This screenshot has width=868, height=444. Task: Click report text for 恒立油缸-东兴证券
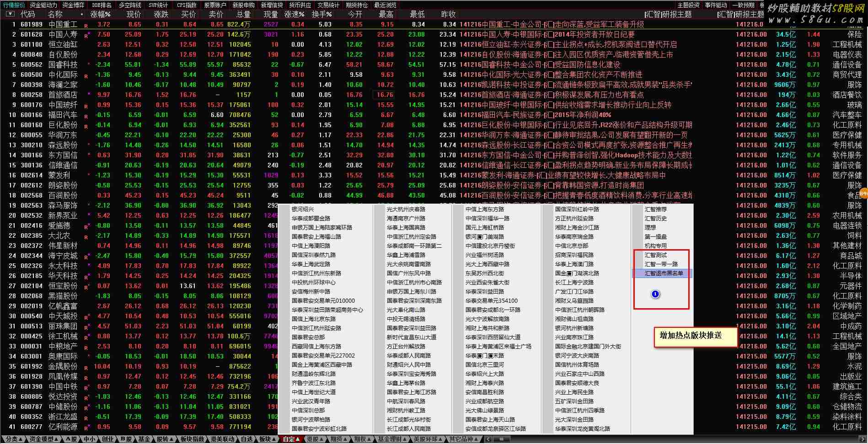tap(568, 44)
